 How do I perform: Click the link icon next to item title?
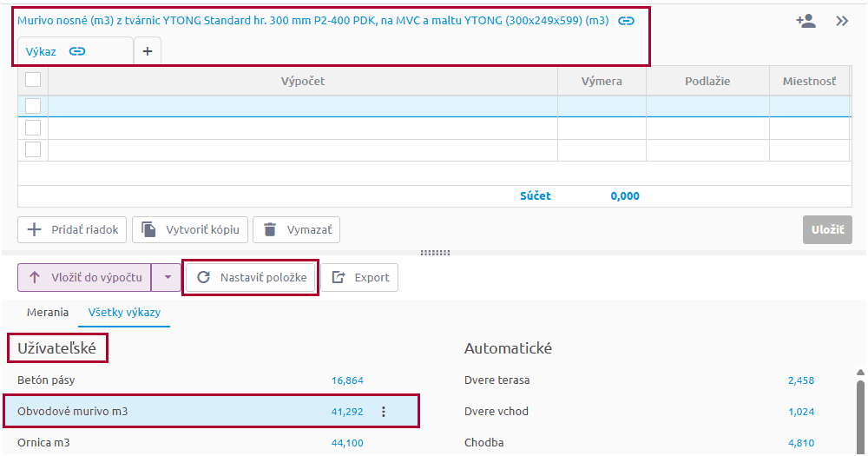pos(626,21)
